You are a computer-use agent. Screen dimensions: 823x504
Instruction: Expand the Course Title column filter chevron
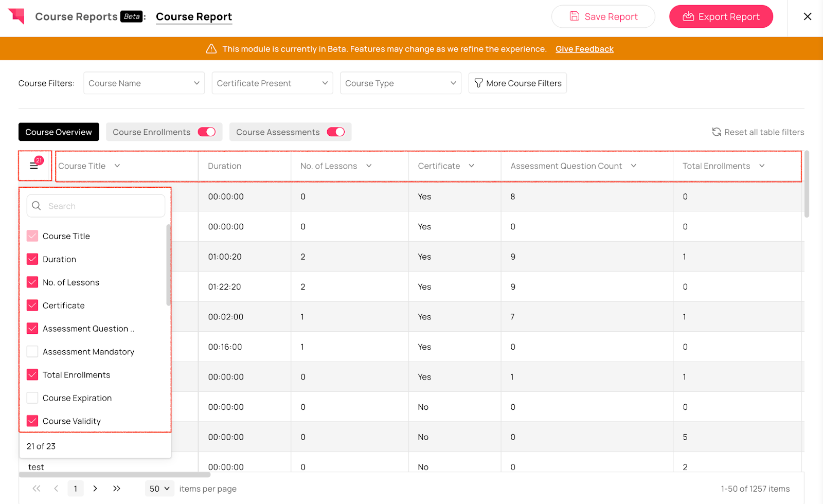click(117, 166)
